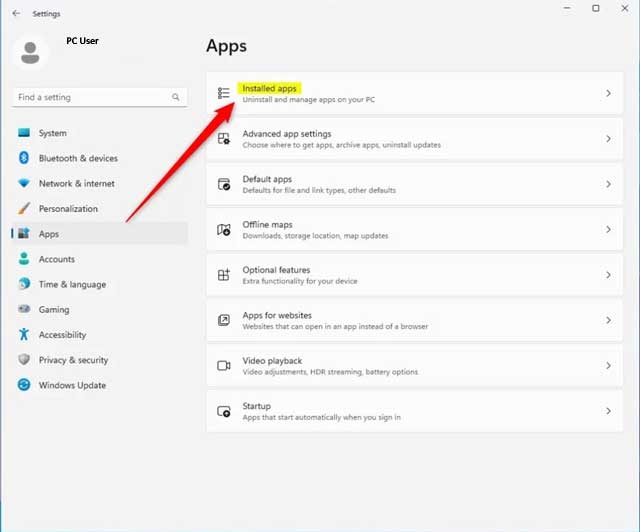Open Offline maps via right chevron
The width and height of the screenshot is (640, 532).
point(608,230)
